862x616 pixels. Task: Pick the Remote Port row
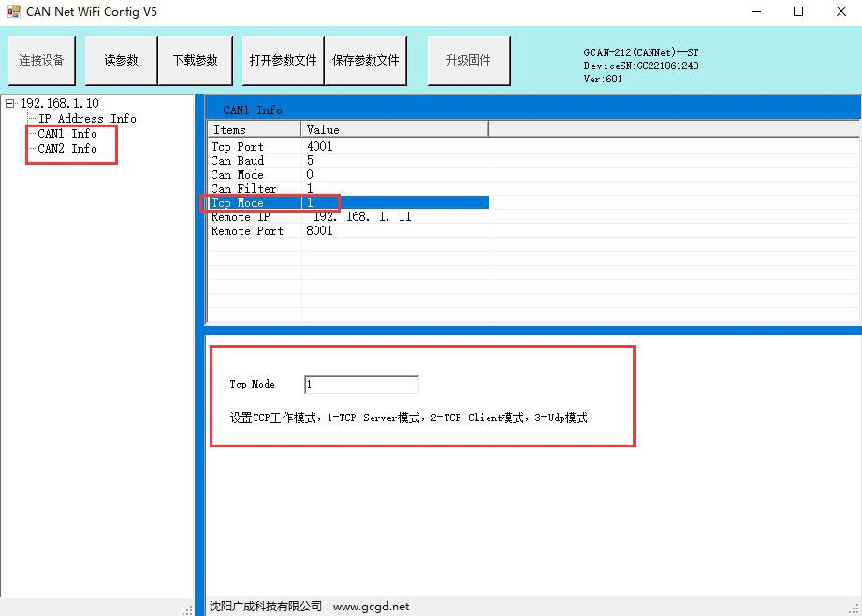247,231
